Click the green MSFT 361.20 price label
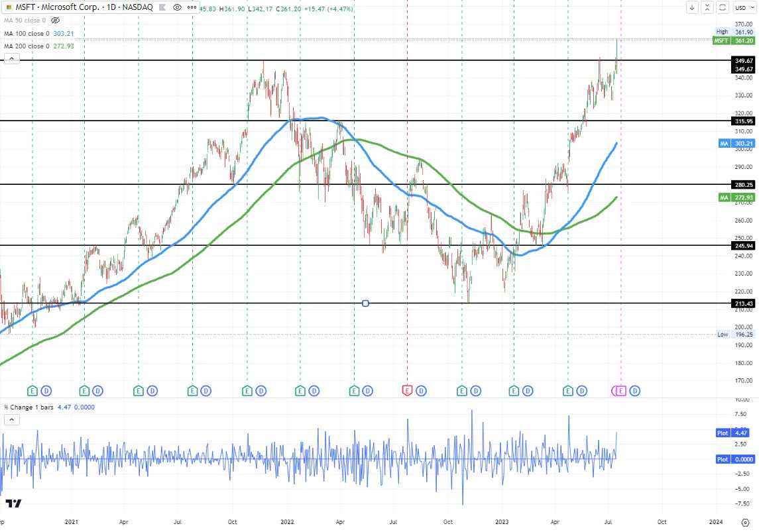The height and width of the screenshot is (532, 759). tap(733, 40)
